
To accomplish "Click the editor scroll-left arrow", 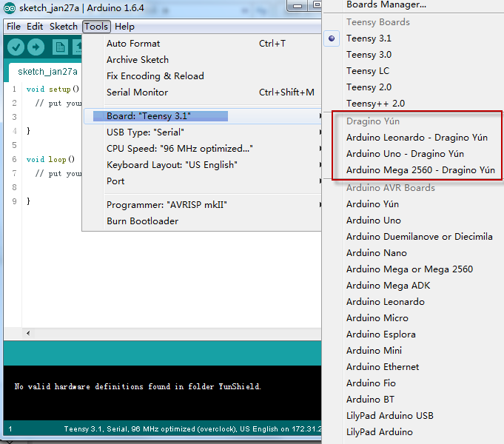I will click(x=28, y=333).
